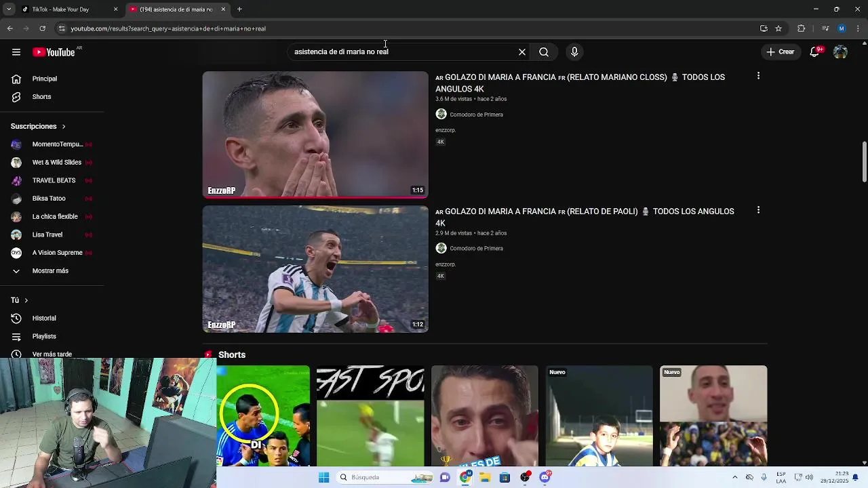This screenshot has height=488, width=868.
Task: Open YouTube notifications bell
Action: click(x=815, y=52)
